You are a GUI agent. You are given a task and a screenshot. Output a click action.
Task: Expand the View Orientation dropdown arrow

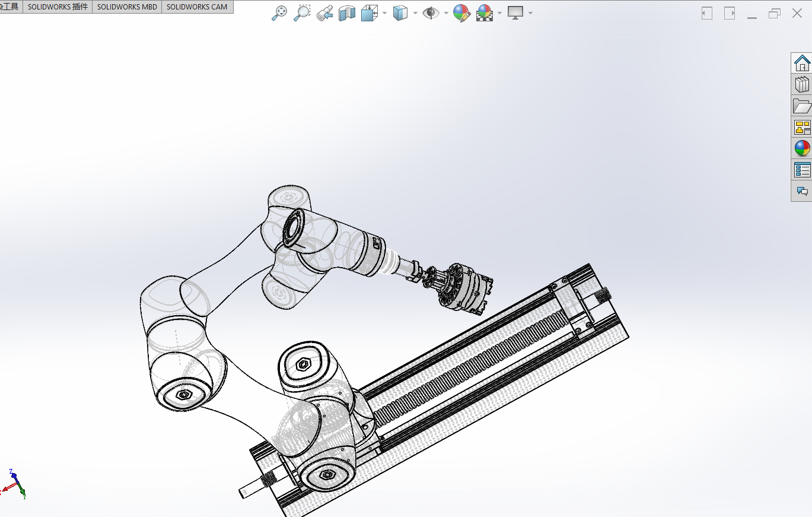[x=385, y=13]
